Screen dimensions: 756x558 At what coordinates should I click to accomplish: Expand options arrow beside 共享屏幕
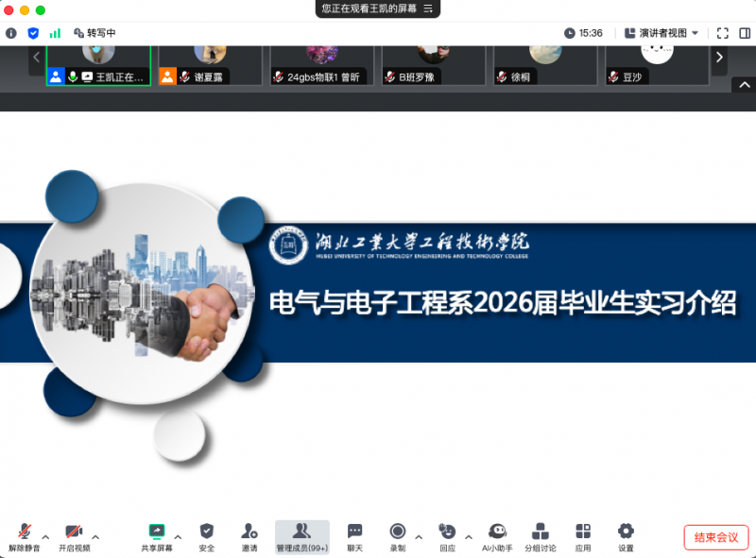[x=178, y=536]
